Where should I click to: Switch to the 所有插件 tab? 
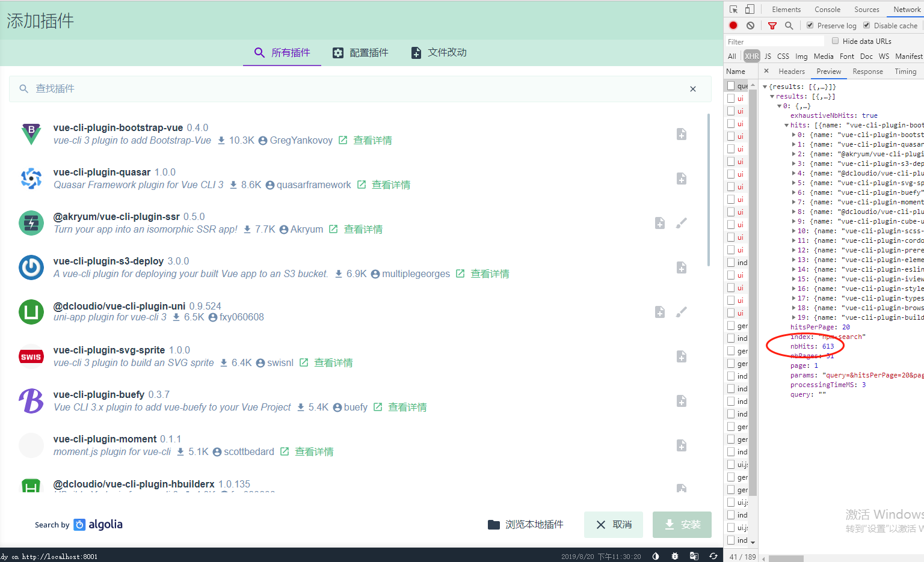(282, 53)
